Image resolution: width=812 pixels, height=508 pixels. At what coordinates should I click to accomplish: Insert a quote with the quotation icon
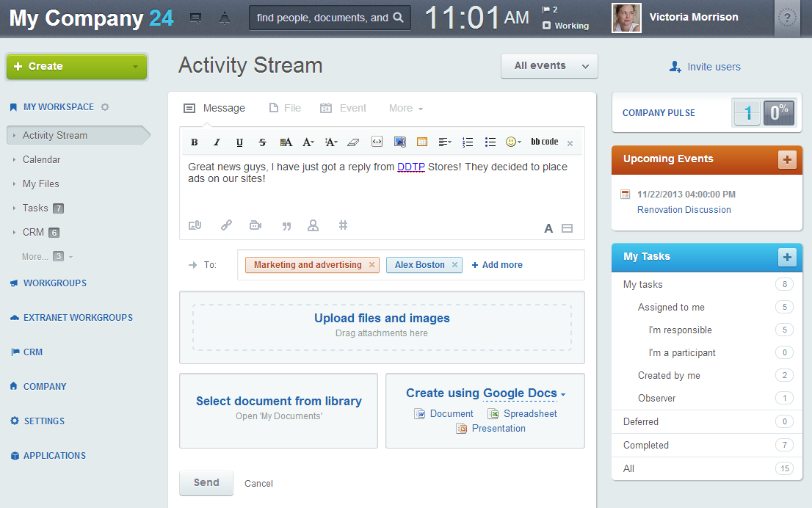click(x=286, y=225)
